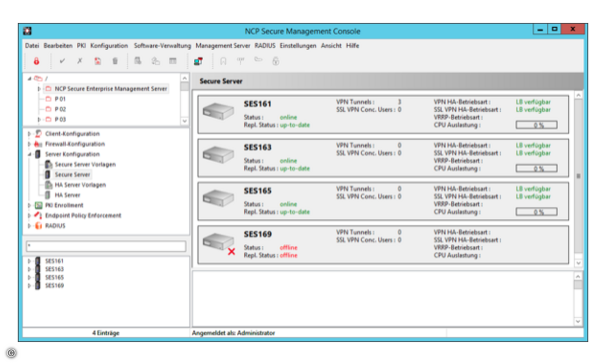Click the trash can delete toolbar icon
Viewport: 607px width, 364px height.
115,61
